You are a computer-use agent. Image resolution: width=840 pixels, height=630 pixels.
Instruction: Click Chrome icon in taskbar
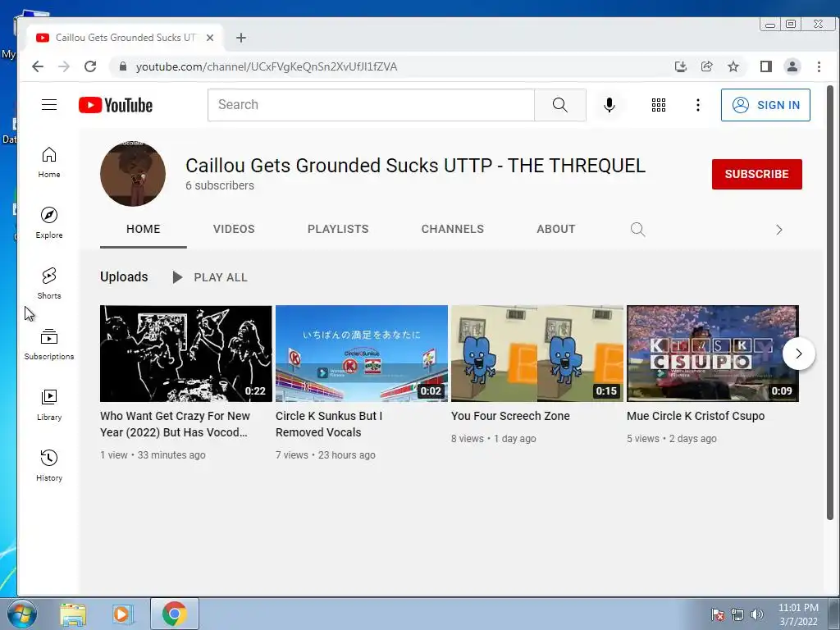[x=174, y=614]
